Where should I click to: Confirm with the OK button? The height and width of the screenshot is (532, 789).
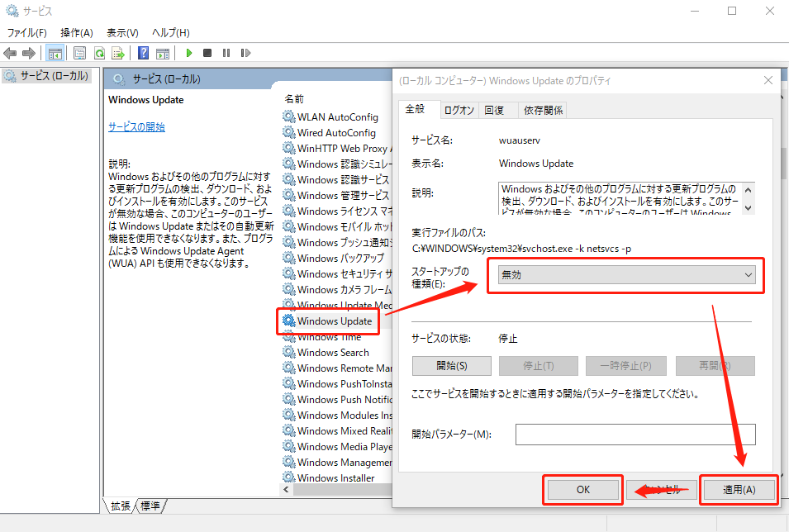click(x=583, y=490)
